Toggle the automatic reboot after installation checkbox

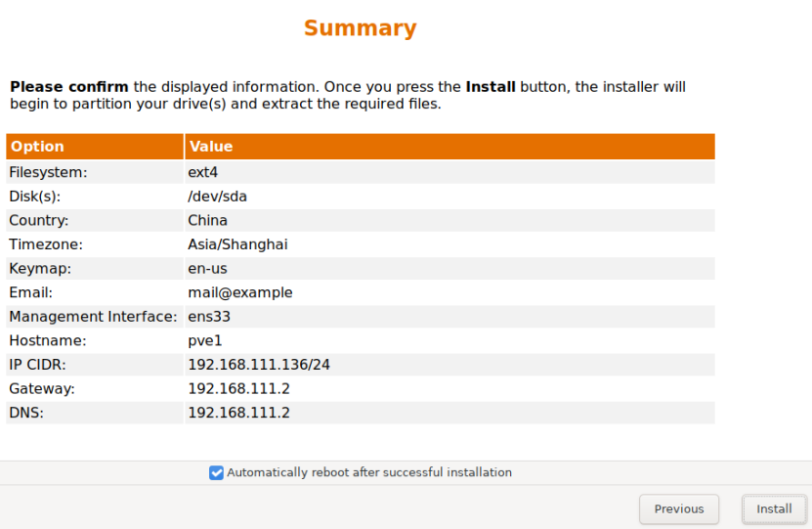(216, 473)
